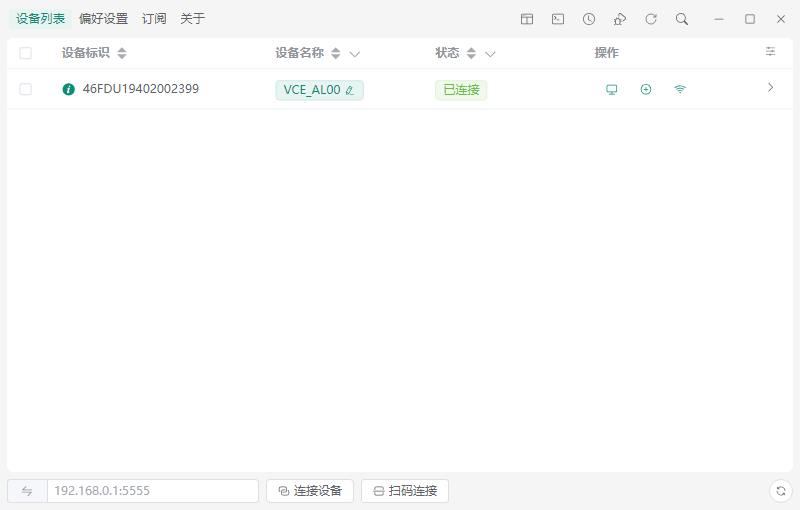Open the scheduled tasks clock icon
Screen dimensions: 800x510
click(589, 19)
